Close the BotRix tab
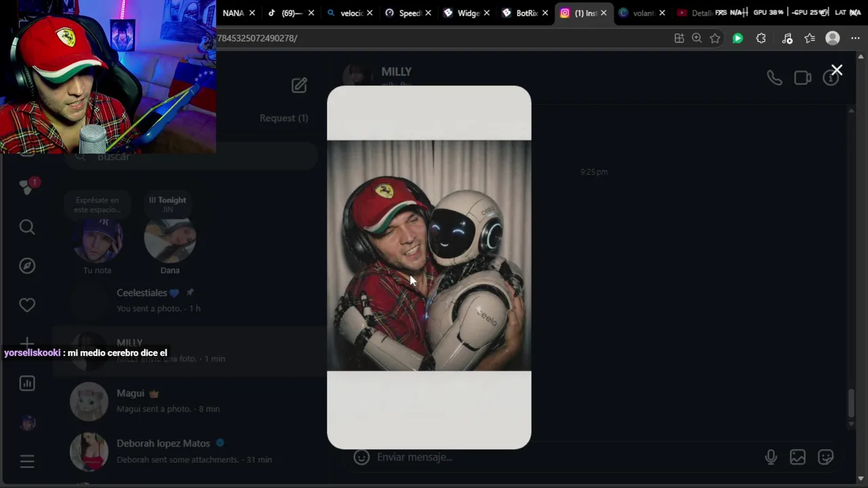This screenshot has width=868, height=488. [545, 13]
